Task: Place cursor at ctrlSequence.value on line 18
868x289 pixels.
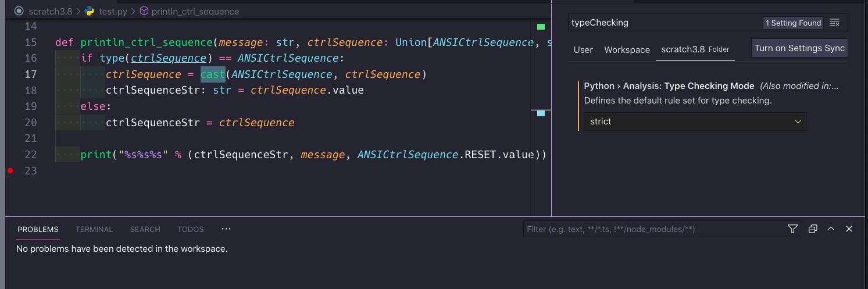Action: 307,91
